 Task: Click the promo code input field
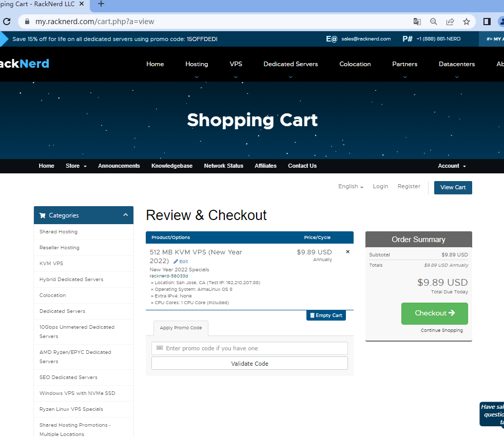249,348
